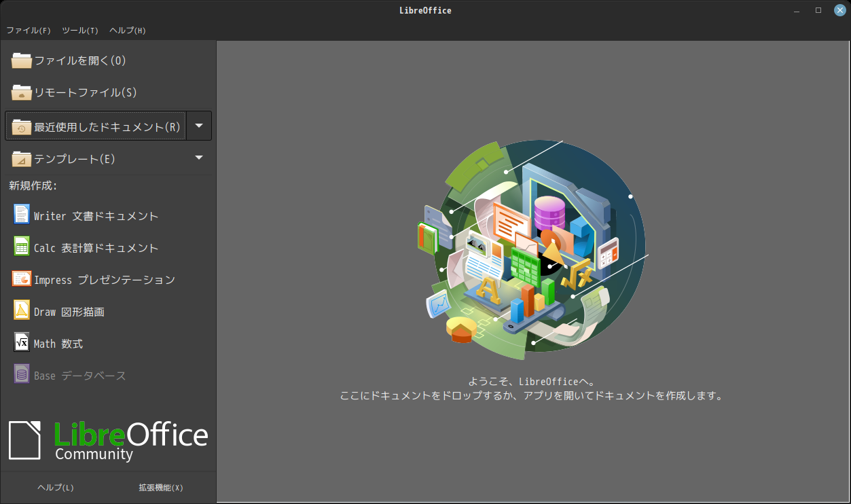This screenshot has height=504, width=851.
Task: Minimize the LibreOffice window
Action: tap(797, 10)
